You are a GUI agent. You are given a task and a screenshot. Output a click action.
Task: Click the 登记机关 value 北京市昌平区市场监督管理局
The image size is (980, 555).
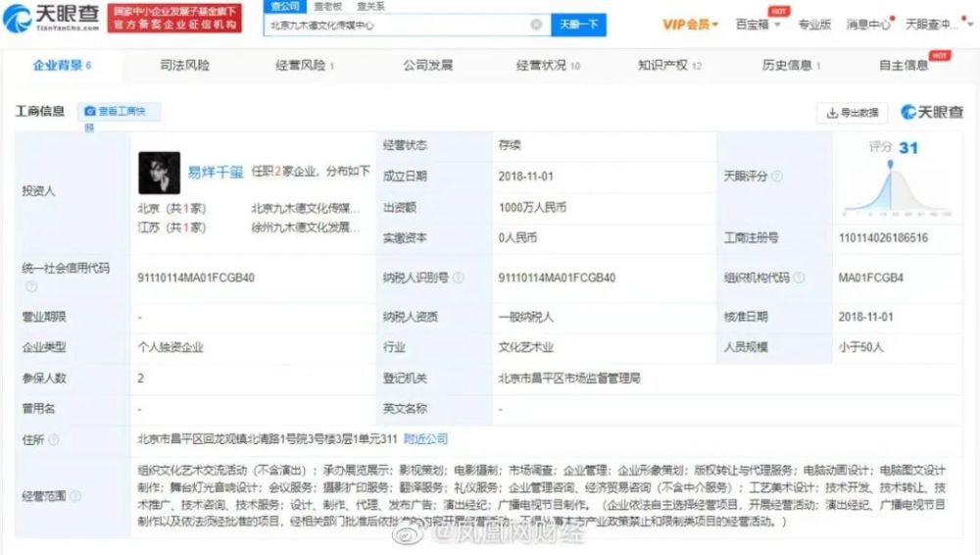569,378
